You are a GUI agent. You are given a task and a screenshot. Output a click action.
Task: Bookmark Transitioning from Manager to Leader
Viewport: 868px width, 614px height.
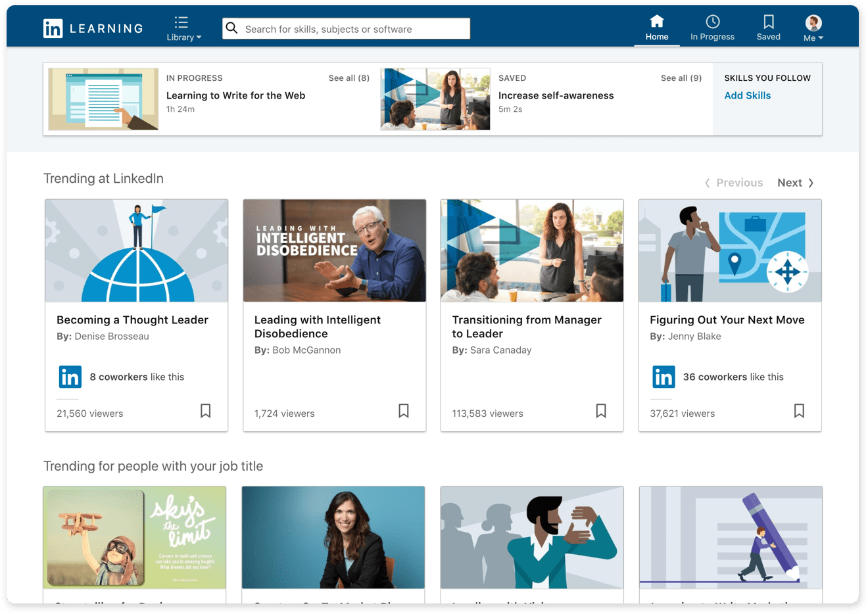pos(601,411)
